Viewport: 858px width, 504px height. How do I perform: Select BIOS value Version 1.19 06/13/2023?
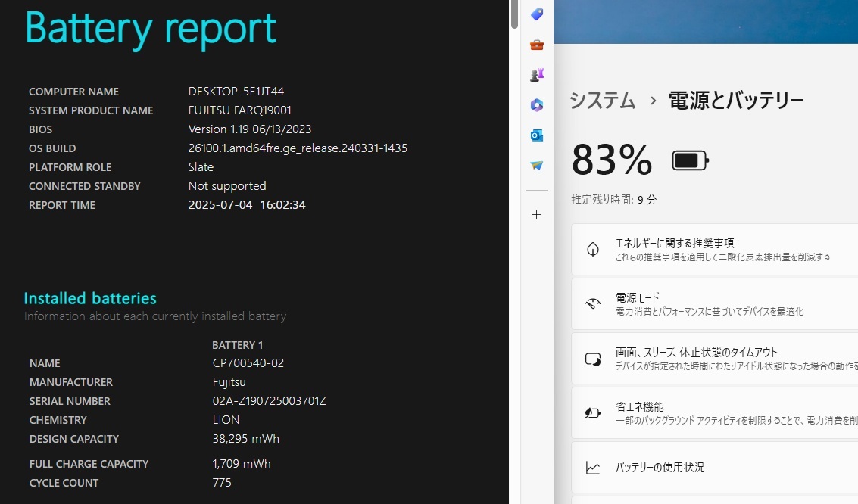[x=249, y=129]
